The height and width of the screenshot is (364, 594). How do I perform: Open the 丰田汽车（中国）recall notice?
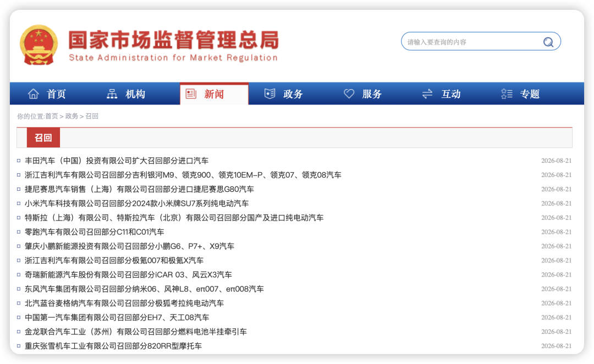117,161
